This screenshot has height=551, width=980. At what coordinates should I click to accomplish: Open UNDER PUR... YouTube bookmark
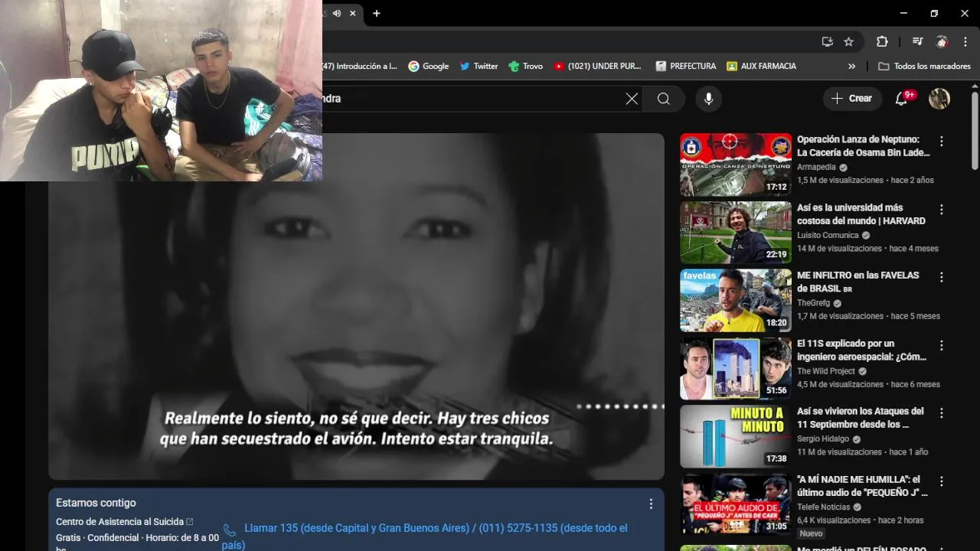pos(598,67)
